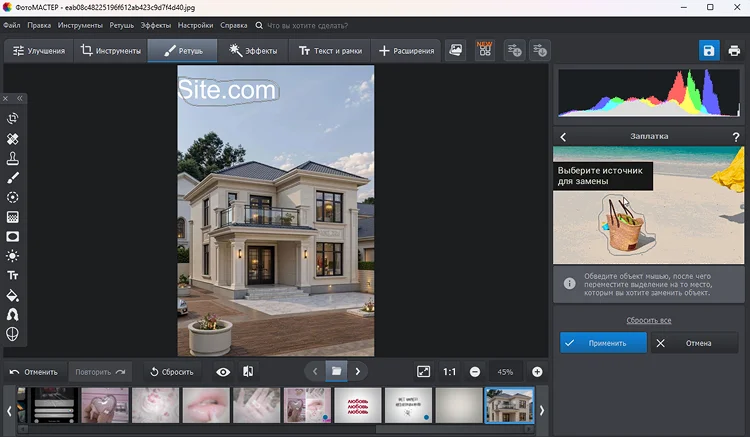The height and width of the screenshot is (437, 750).
Task: Close the floating left tool palette
Action: pos(6,98)
